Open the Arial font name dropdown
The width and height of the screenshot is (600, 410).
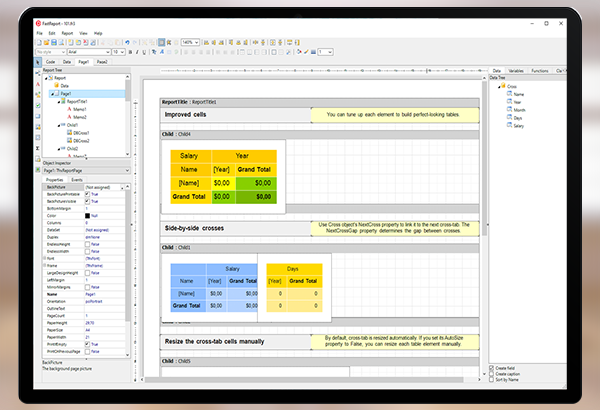click(x=106, y=51)
